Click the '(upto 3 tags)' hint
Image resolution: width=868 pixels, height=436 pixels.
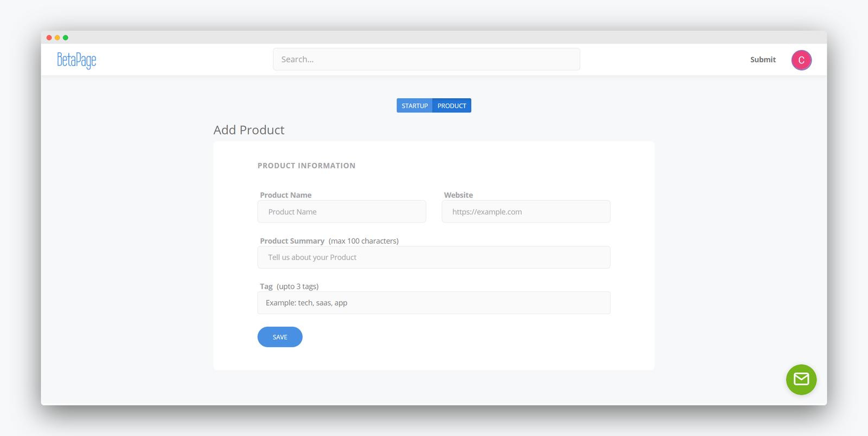tap(297, 287)
